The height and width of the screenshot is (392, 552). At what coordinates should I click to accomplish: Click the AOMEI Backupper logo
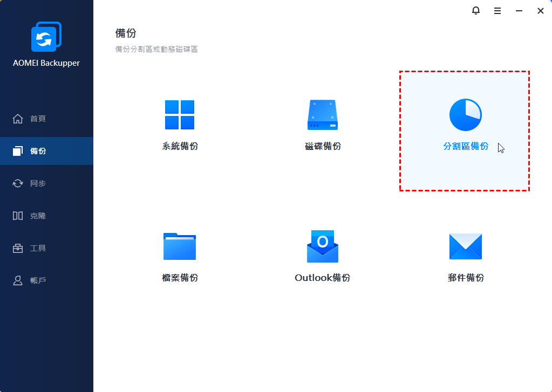pyautogui.click(x=46, y=37)
